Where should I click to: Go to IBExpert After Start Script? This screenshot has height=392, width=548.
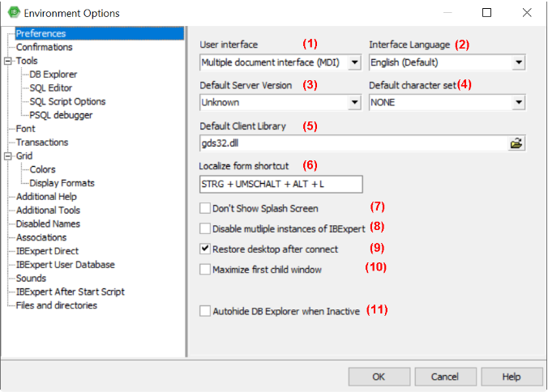[x=71, y=292]
